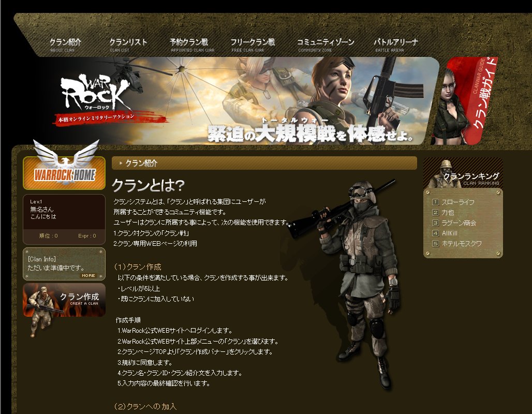532x414 pixels.
Task: Click the クランとは? heading
Action: click(149, 185)
